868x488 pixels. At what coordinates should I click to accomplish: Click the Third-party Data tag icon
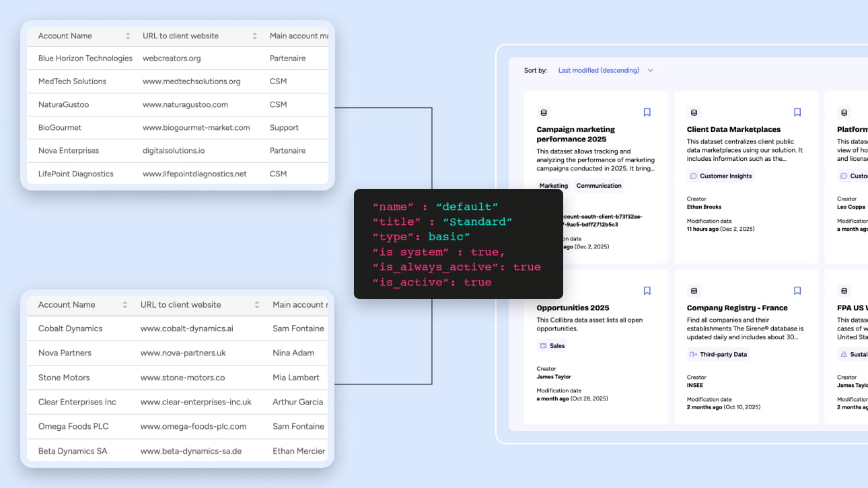coord(693,354)
